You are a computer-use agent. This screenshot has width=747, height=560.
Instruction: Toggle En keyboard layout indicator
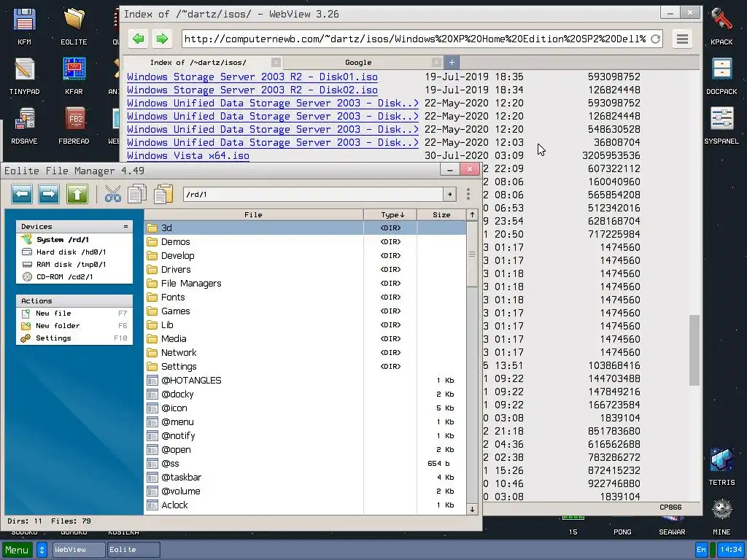pyautogui.click(x=701, y=550)
